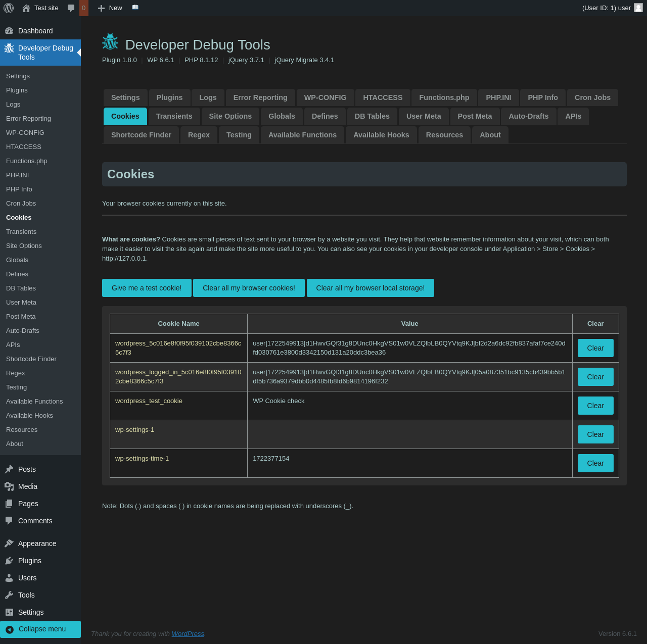This screenshot has width=647, height=644.
Task: Open the comments bubble icon in admin bar
Action: click(71, 8)
